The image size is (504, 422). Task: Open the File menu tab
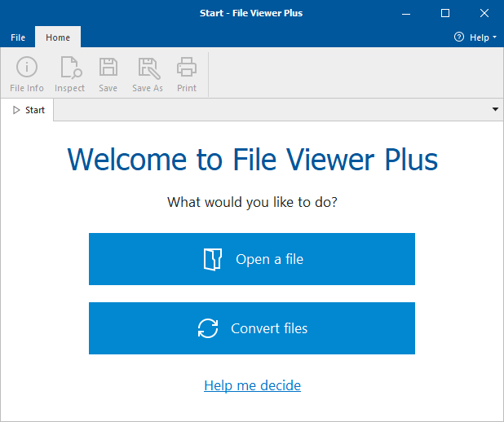click(18, 37)
